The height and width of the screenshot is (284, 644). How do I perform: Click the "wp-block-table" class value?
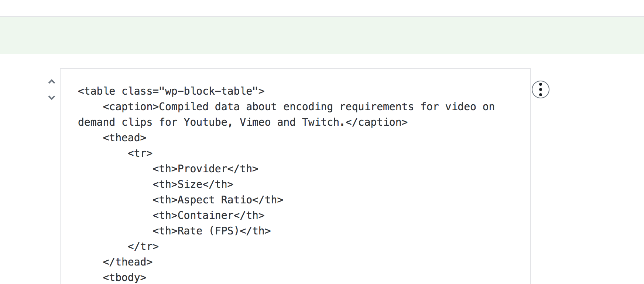point(209,91)
